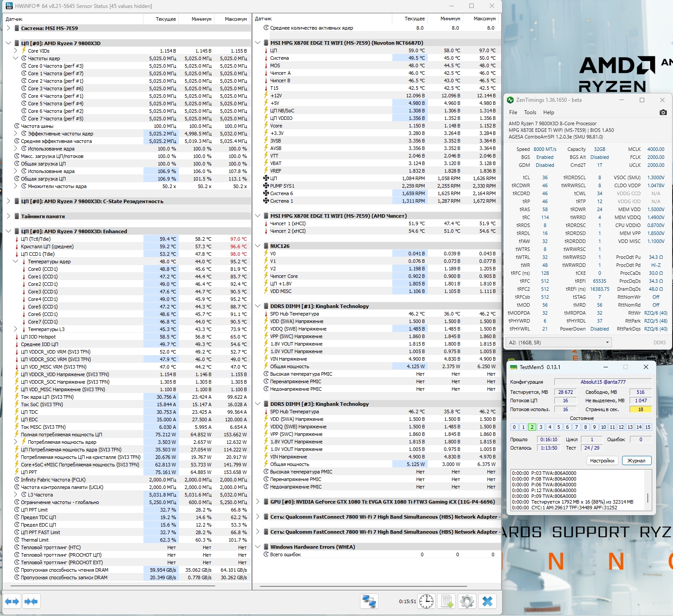Click the lightning icon beside +12V row
The height and width of the screenshot is (616, 673).
(x=266, y=96)
